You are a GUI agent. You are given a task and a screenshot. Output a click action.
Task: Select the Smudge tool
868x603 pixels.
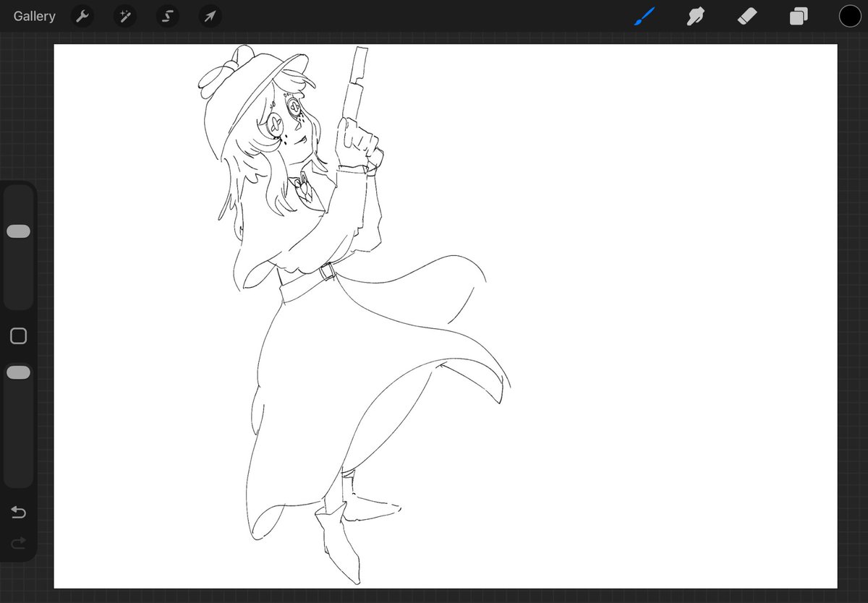click(x=696, y=16)
